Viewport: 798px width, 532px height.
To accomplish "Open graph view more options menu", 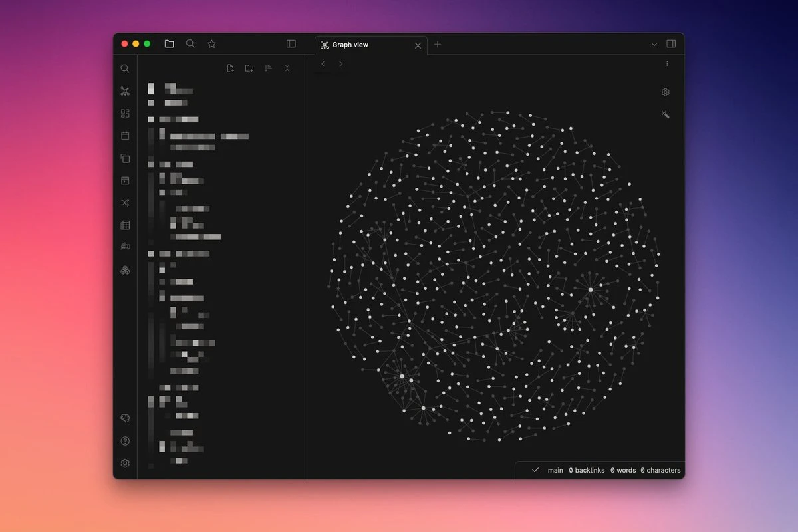I will click(667, 64).
